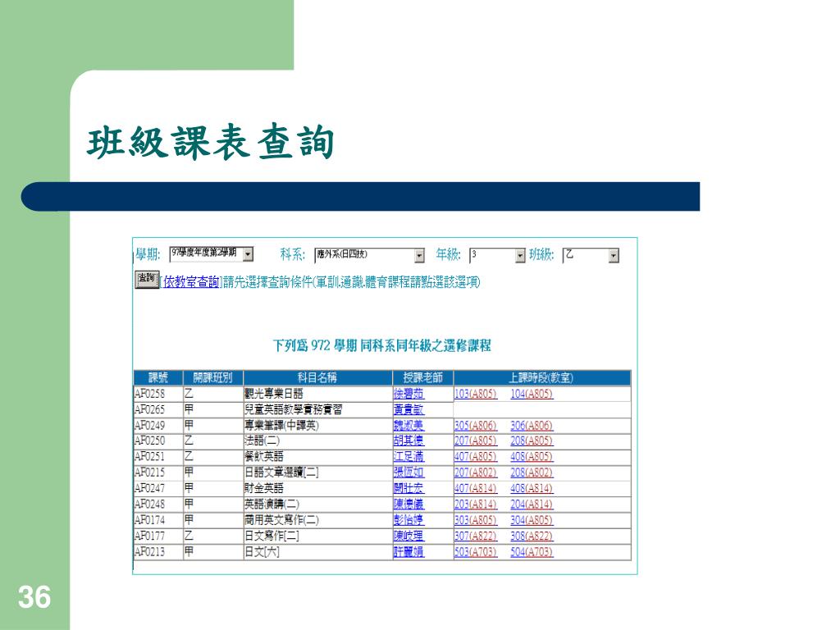Screen dimensions: 840x630
Task: Select course code AF0177
Action: (149, 536)
